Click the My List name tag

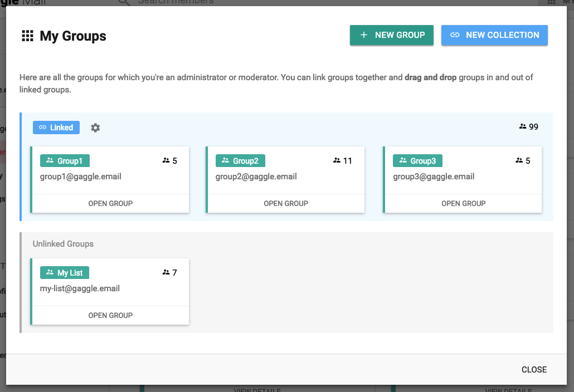pyautogui.click(x=65, y=273)
